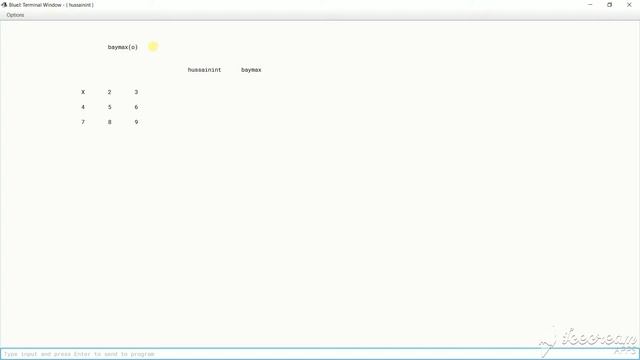Click the 'baymax(o)' text
The width and height of the screenshot is (640, 360).
pos(123,47)
